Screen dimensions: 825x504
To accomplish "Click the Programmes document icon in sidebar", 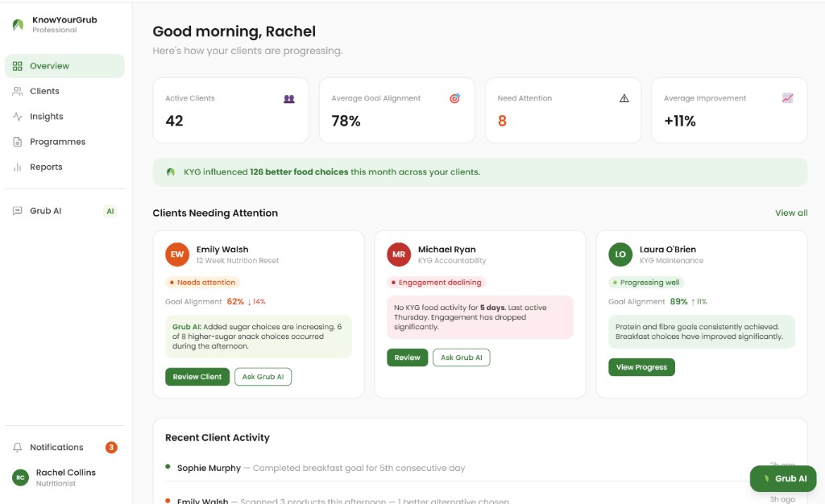I will coord(18,142).
